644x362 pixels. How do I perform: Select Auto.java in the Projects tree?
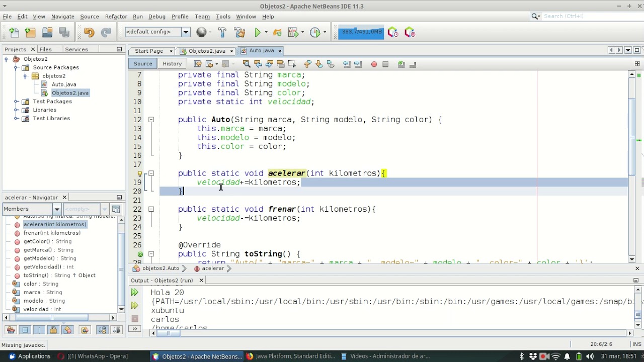(64, 84)
